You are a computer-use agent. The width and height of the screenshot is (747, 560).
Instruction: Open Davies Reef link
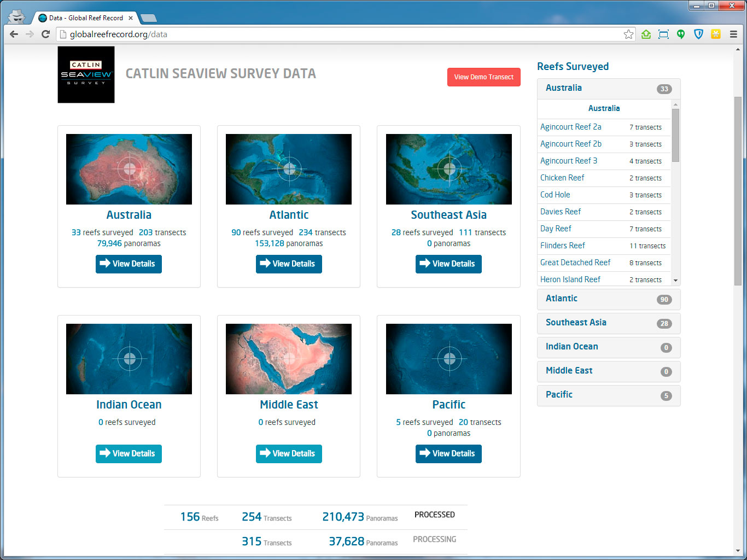click(x=561, y=212)
